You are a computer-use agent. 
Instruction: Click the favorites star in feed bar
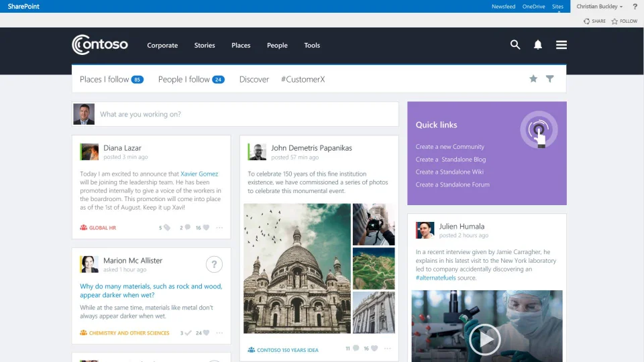(533, 78)
